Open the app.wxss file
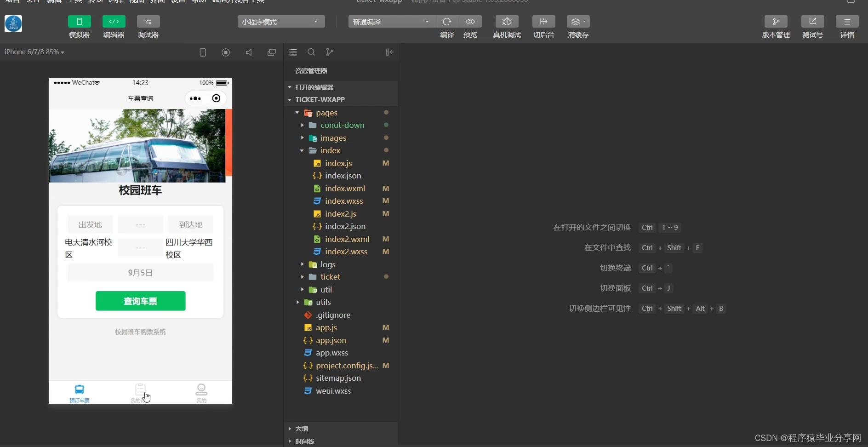868x447 pixels. [341, 353]
